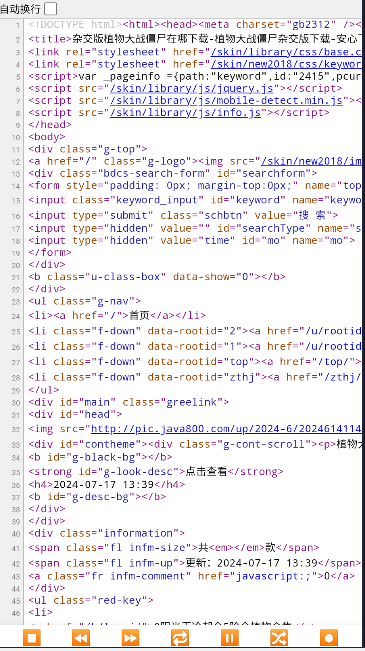This screenshot has width=365, height=651.
Task: Click the orange record circle icon
Action: [x=328, y=637]
